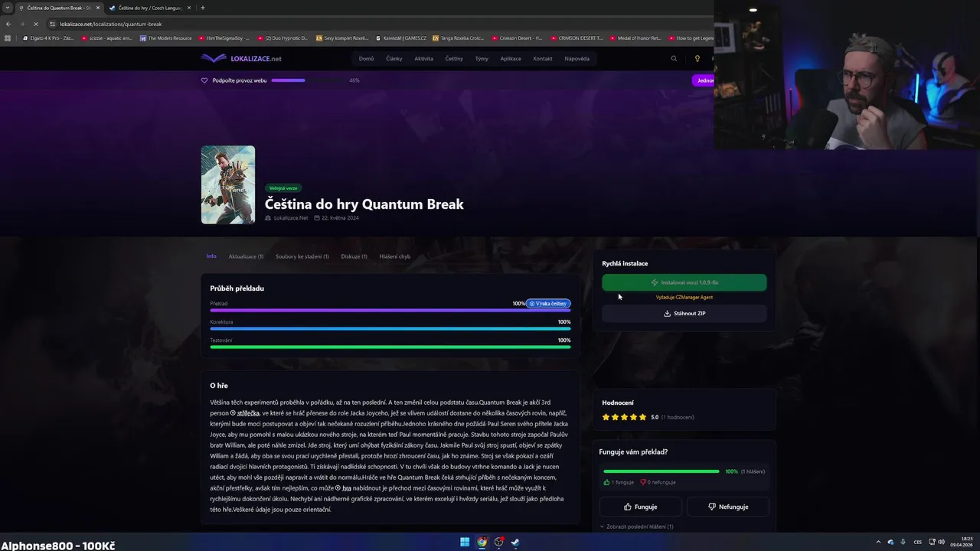Open the Aktivita menu item
This screenshot has height=551, width=980.
[423, 58]
